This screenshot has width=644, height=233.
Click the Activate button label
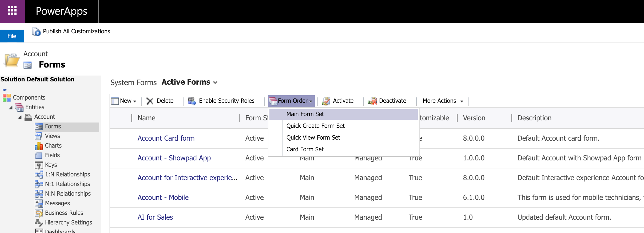(343, 101)
